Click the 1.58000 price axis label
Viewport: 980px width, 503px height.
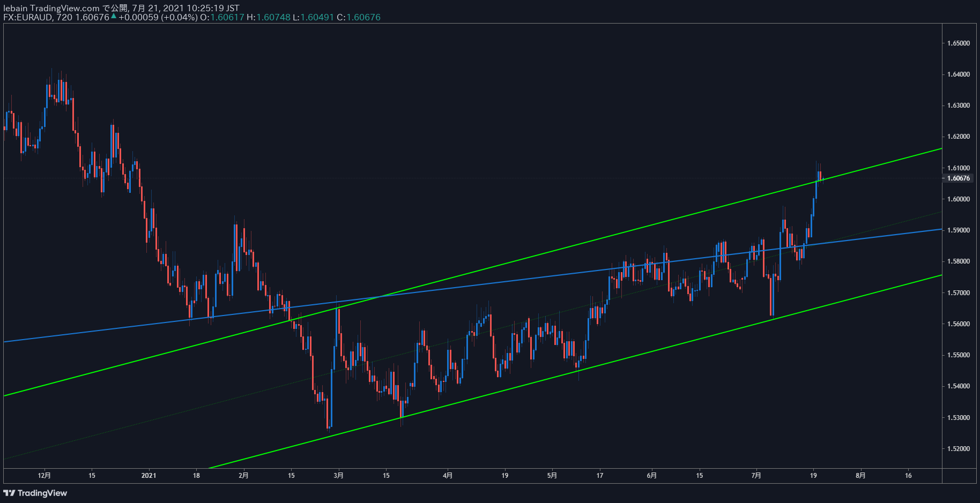coord(959,261)
